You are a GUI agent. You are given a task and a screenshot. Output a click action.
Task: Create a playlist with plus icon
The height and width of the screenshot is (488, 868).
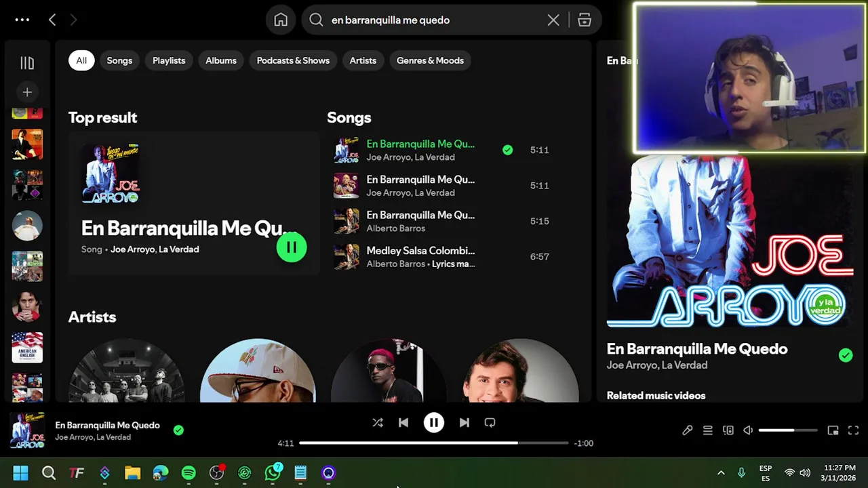point(27,92)
